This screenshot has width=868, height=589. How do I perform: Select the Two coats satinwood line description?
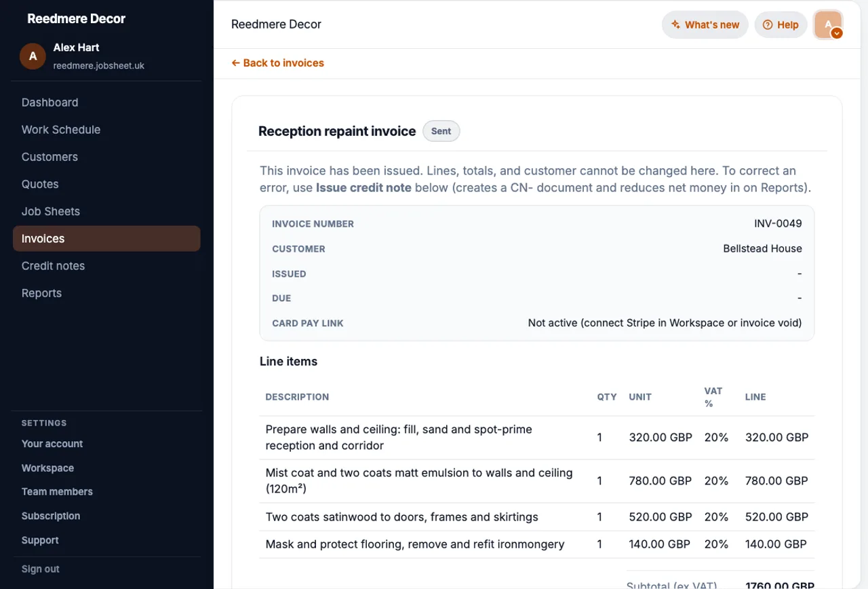pyautogui.click(x=401, y=517)
